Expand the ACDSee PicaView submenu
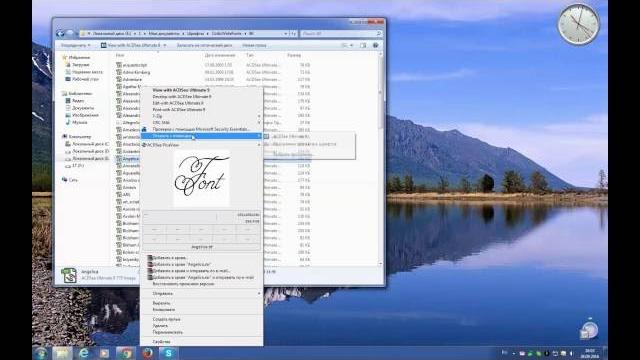This screenshot has width=640, height=360. click(201, 145)
